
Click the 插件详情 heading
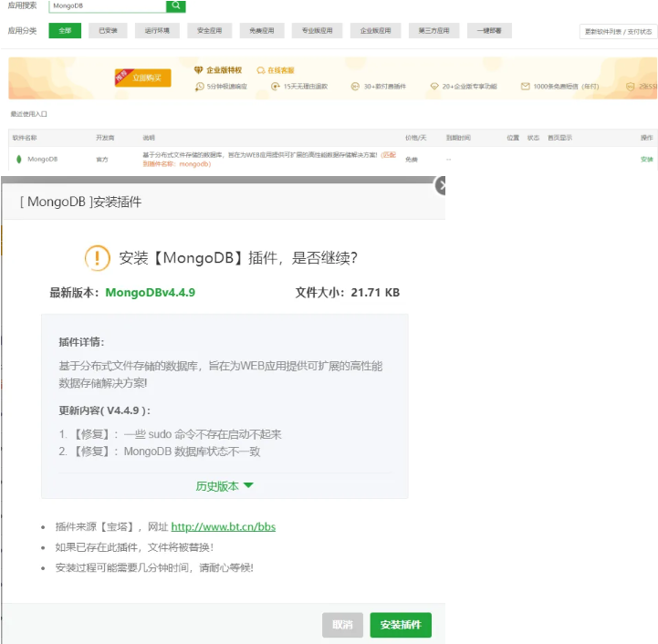[x=81, y=342]
